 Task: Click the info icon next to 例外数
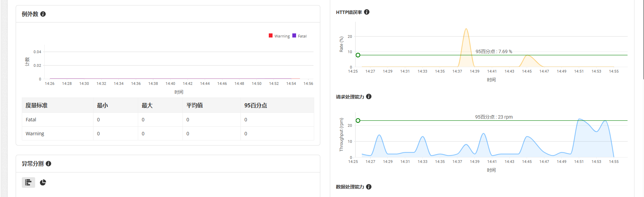pyautogui.click(x=43, y=14)
